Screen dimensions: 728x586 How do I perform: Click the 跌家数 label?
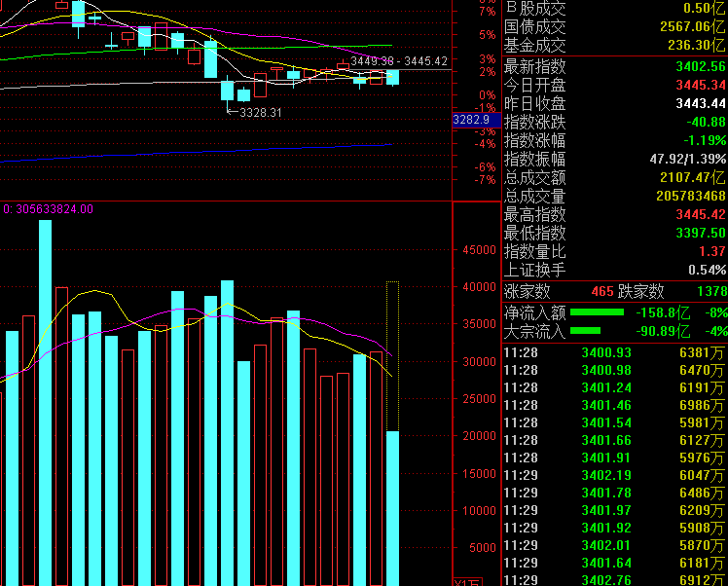tap(640, 292)
